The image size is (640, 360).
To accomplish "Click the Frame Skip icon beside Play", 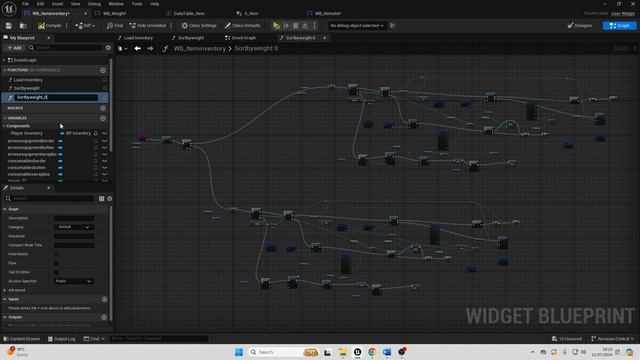I will [x=286, y=26].
